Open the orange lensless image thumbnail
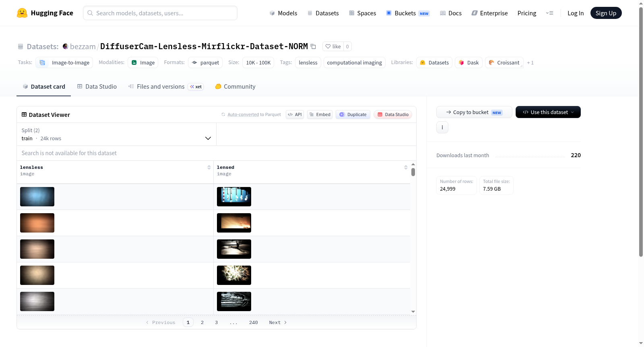644x347 pixels. click(x=37, y=223)
